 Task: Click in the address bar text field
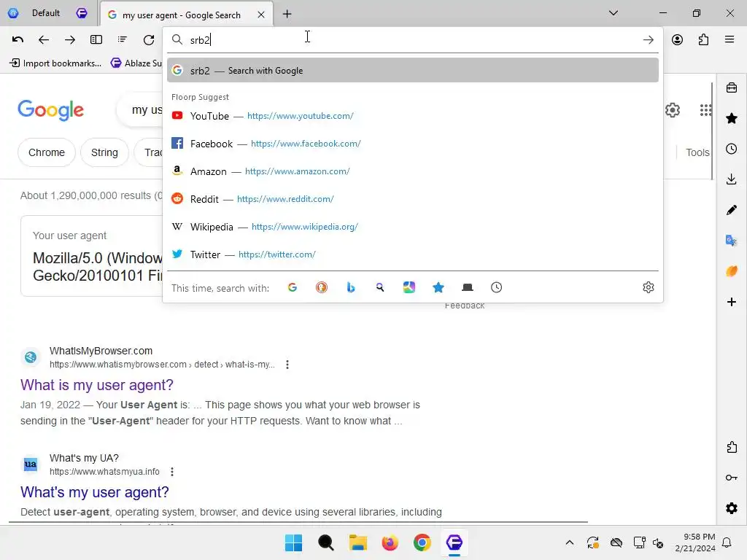tap(412, 40)
